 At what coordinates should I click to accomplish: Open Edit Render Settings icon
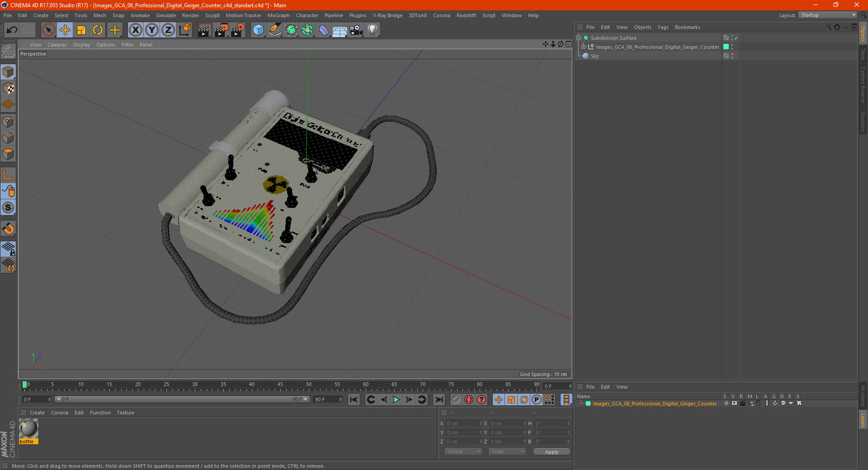pos(238,30)
